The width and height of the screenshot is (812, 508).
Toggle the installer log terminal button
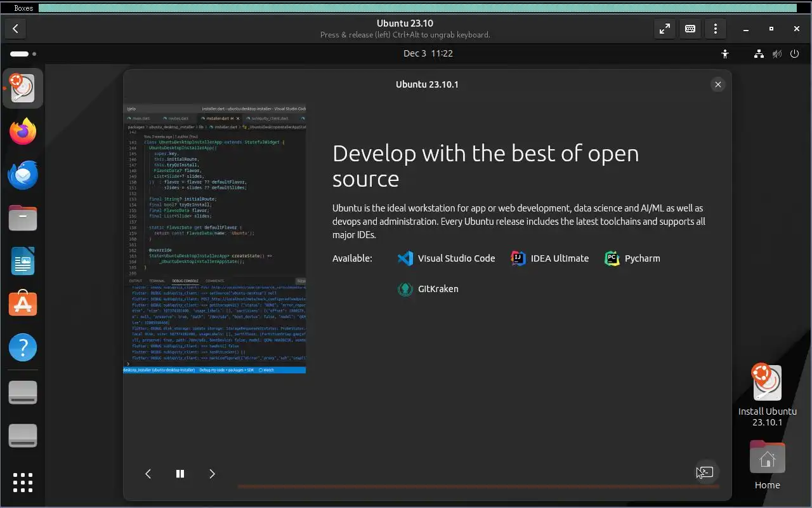(x=706, y=472)
